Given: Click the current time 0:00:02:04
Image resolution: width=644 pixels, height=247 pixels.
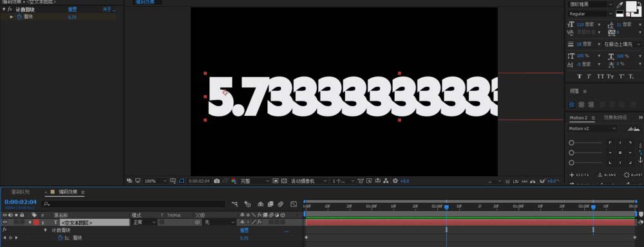Looking at the screenshot, I should 21,202.
